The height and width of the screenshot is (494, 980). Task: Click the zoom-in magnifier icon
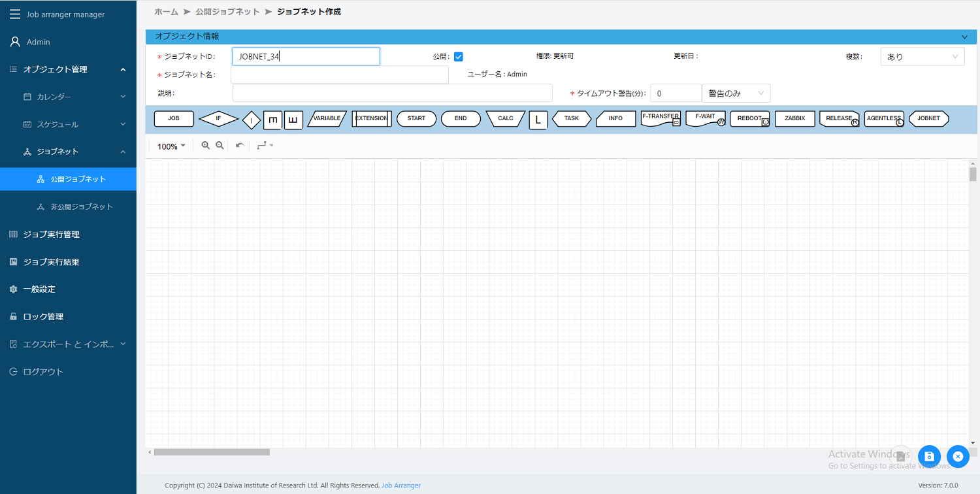(206, 145)
